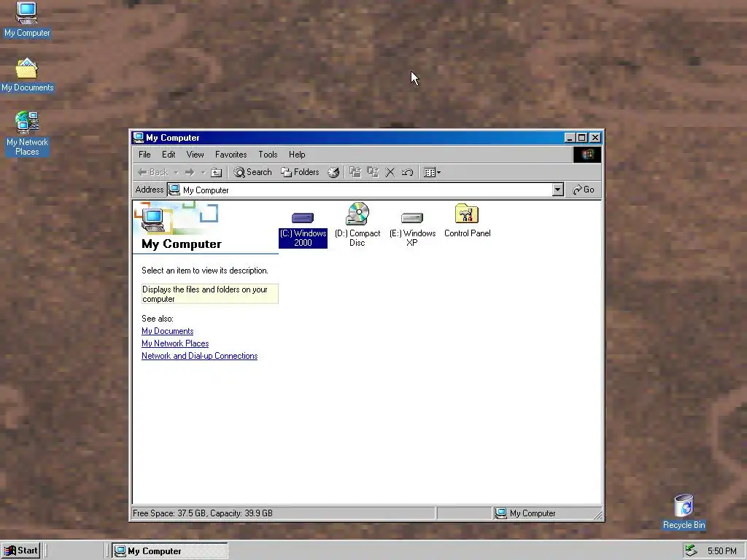Toggle the Folders pane
Viewport: 747px width, 560px height.
tap(300, 172)
